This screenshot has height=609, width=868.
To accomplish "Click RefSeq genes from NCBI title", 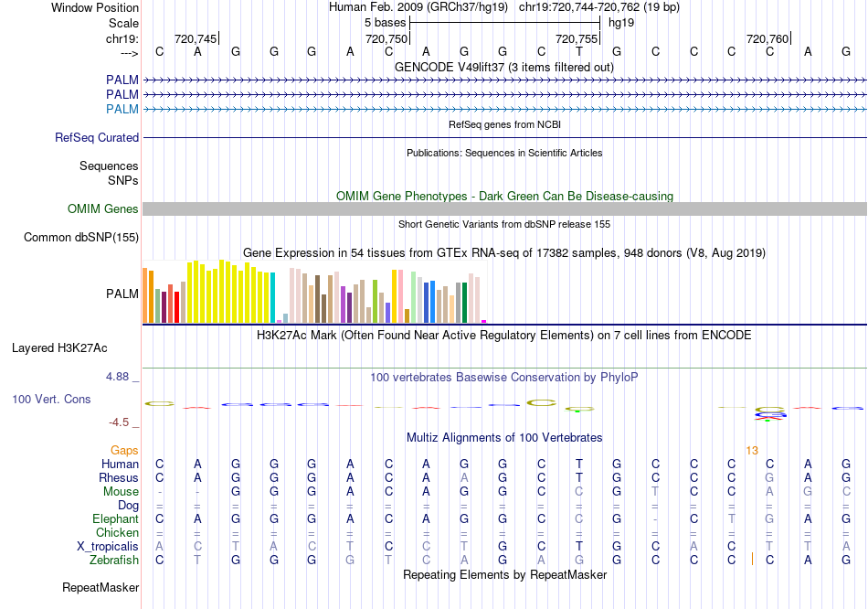I will (505, 124).
